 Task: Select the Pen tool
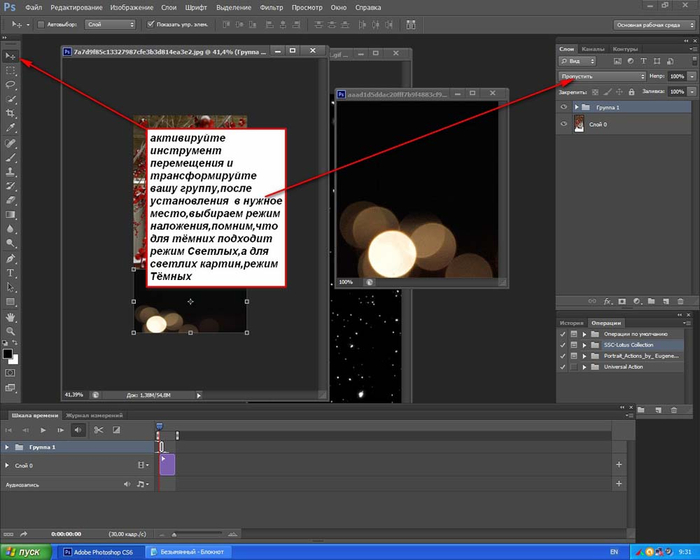10,259
